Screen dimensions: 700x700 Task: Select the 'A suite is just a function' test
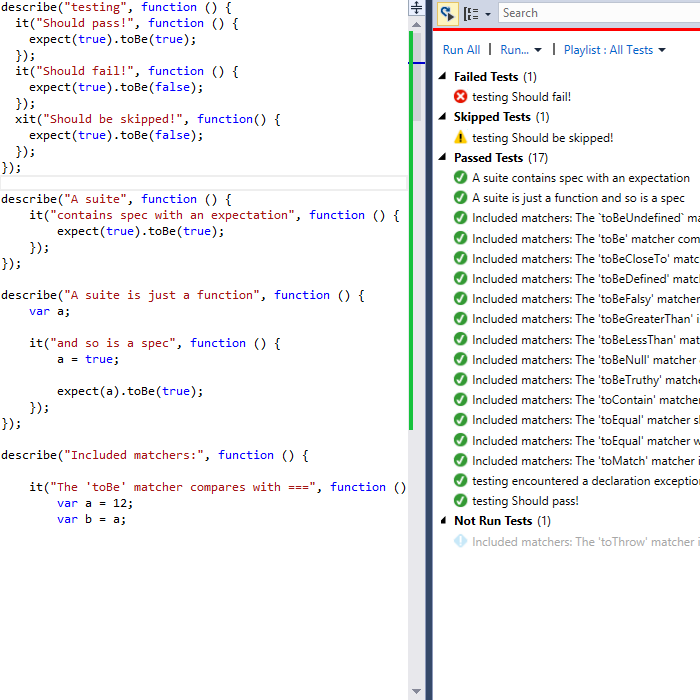coord(578,198)
